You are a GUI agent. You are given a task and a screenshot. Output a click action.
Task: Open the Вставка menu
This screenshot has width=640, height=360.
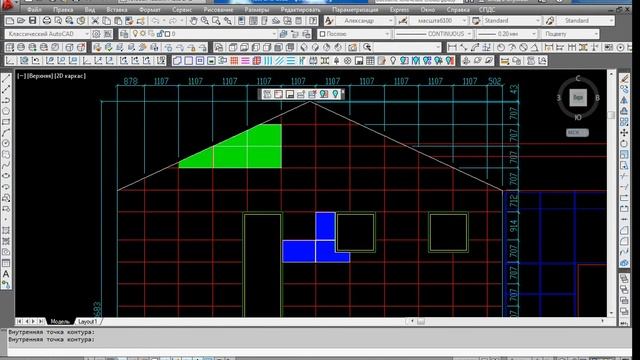coord(117,9)
